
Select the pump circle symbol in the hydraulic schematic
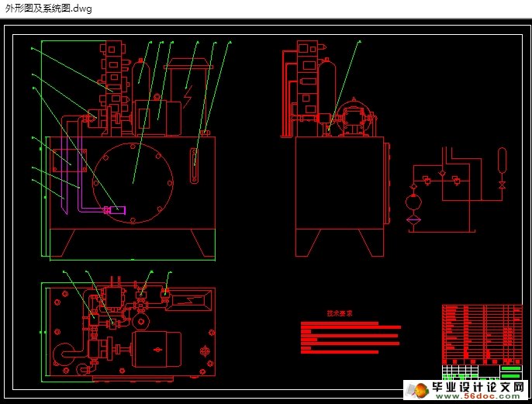[413, 203]
